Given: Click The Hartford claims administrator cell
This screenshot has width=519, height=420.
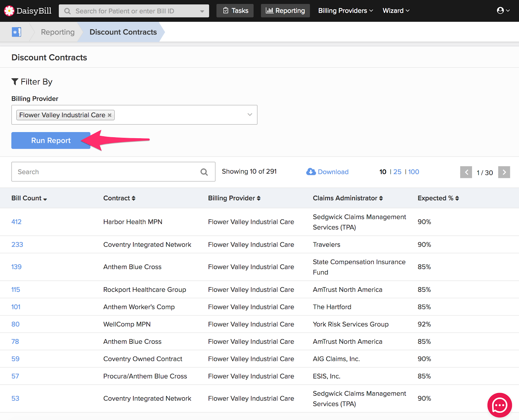Looking at the screenshot, I should pyautogui.click(x=332, y=307).
